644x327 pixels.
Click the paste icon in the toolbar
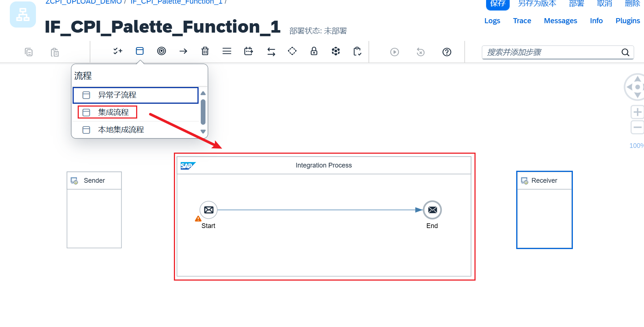(x=55, y=52)
